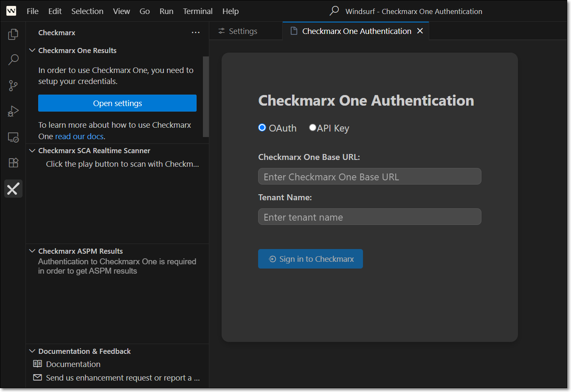Collapse the Checkmarx ASPM Results section
The height and width of the screenshot is (392, 571).
tap(32, 251)
